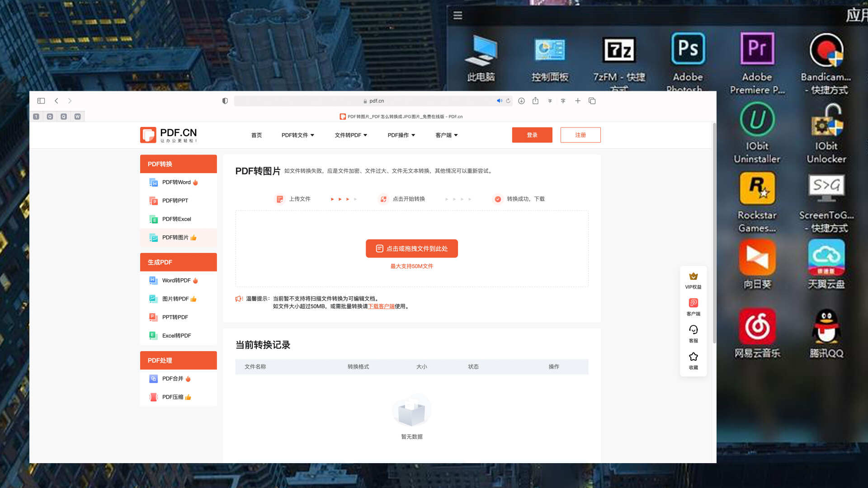Click the 点击或拖拽文件到此处 upload button
The width and height of the screenshot is (868, 488).
pyautogui.click(x=412, y=249)
